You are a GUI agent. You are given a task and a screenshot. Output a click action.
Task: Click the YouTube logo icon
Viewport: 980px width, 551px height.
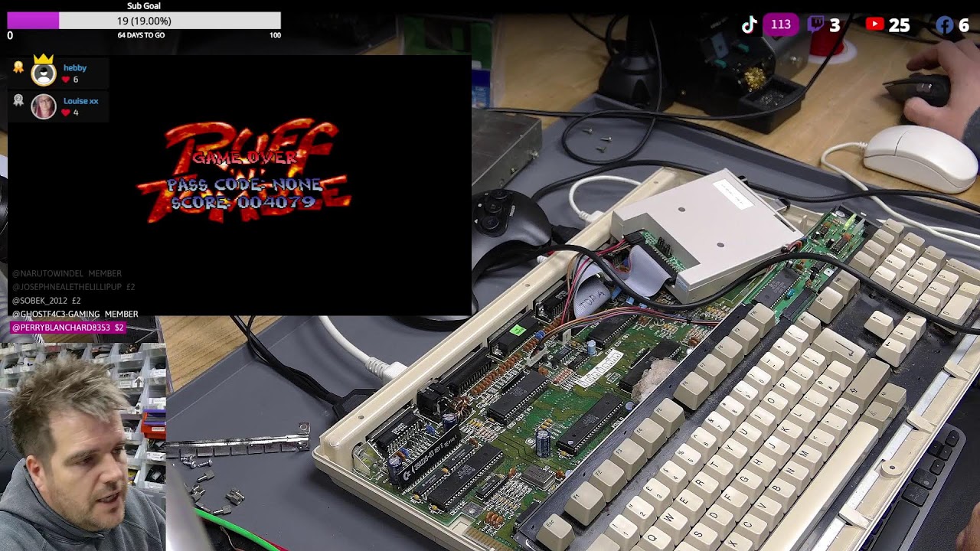874,24
